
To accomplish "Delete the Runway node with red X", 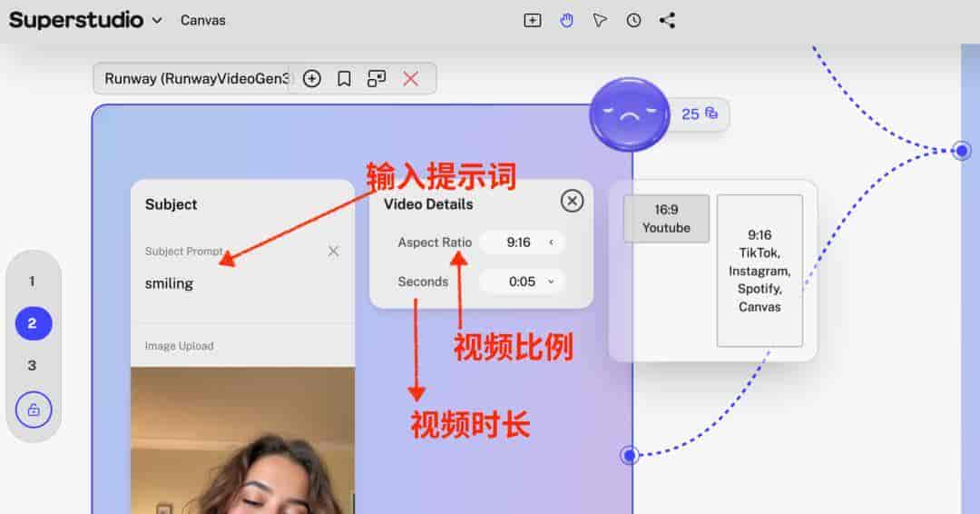I will pos(411,79).
